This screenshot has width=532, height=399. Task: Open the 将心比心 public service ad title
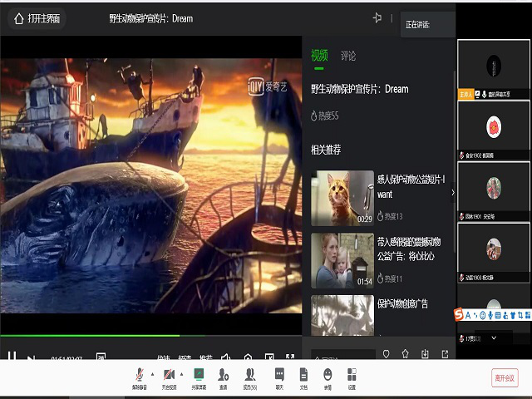coord(409,249)
